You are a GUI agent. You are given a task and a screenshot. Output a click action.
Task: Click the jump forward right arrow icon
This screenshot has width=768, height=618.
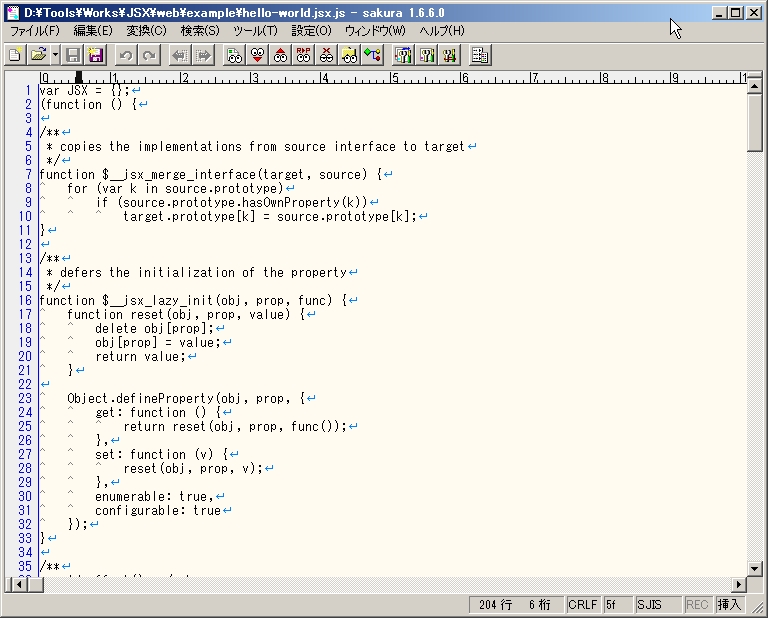pyautogui.click(x=203, y=55)
